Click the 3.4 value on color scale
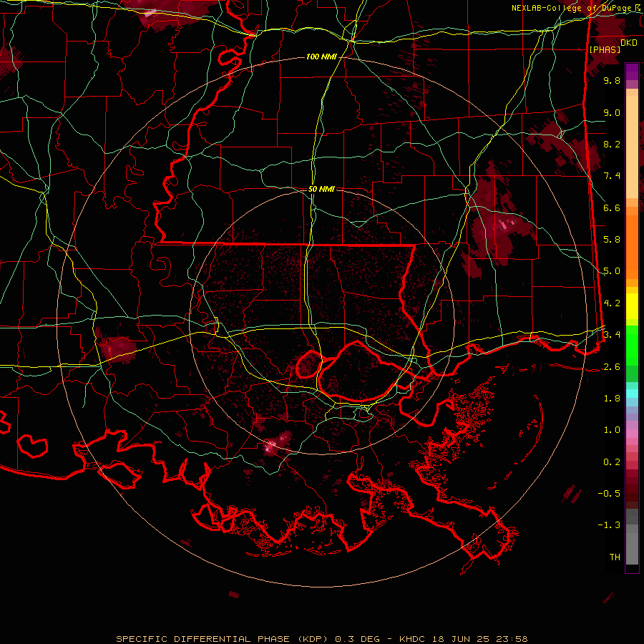 (612, 335)
